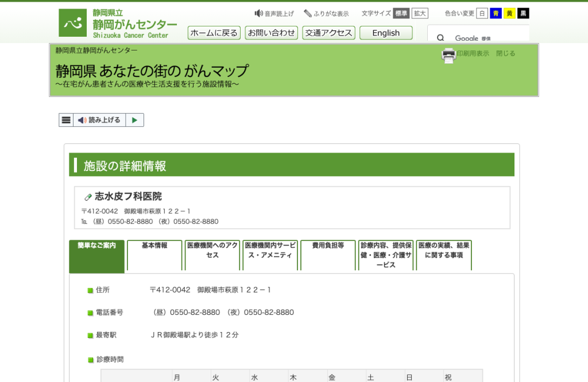588x382 pixels.
Task: Click the printer icon for 印刷用表示
Action: click(x=448, y=56)
